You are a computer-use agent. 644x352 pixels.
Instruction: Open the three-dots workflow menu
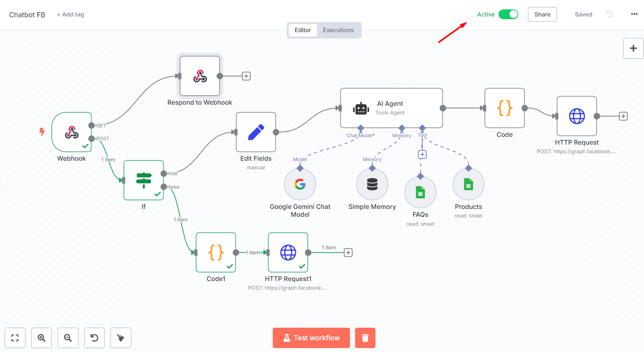(634, 14)
